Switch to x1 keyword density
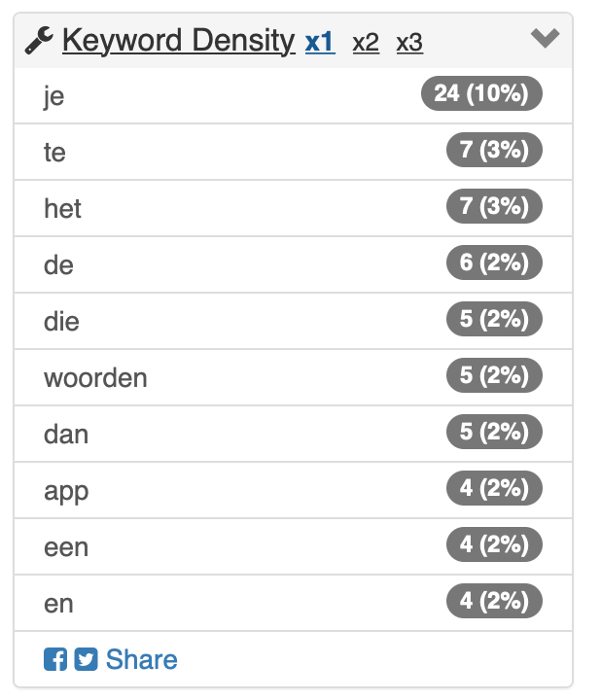This screenshot has height=700, width=601. [320, 43]
